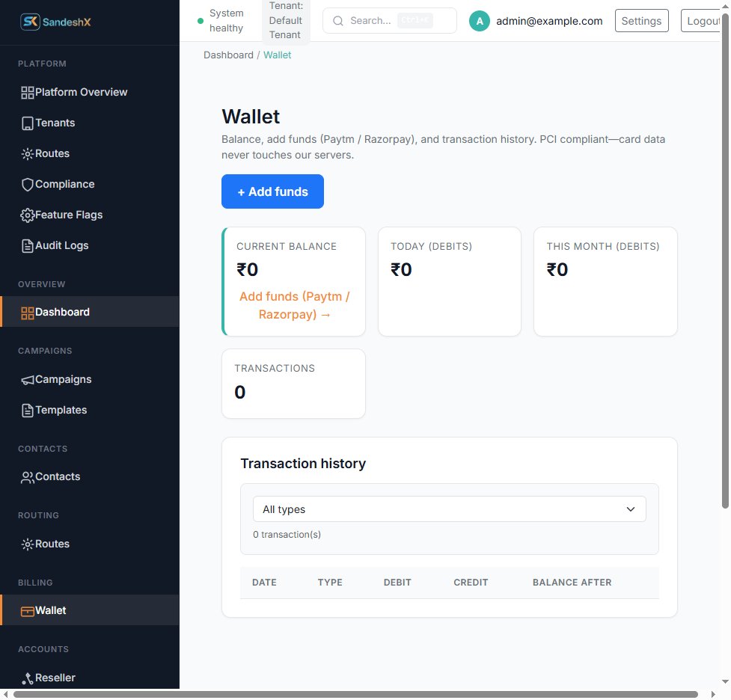Click the Tenants sidebar icon
The width and height of the screenshot is (731, 700).
(x=28, y=123)
